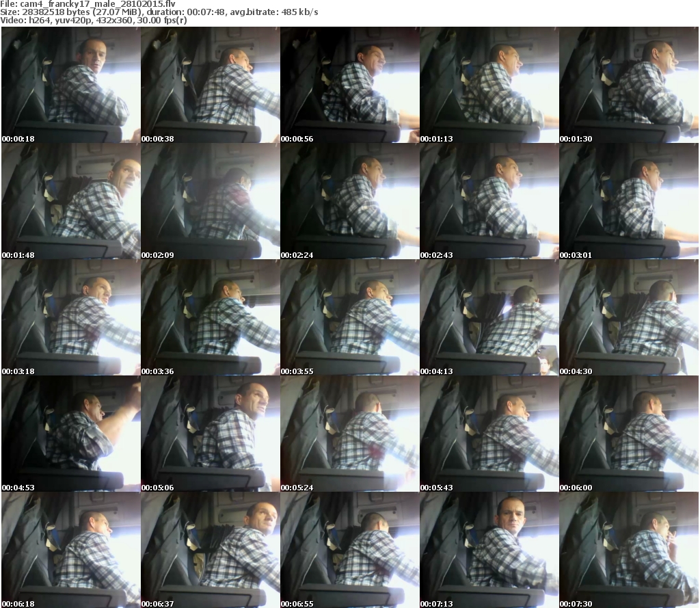Pick the 00:03:36 video frame

(211, 317)
